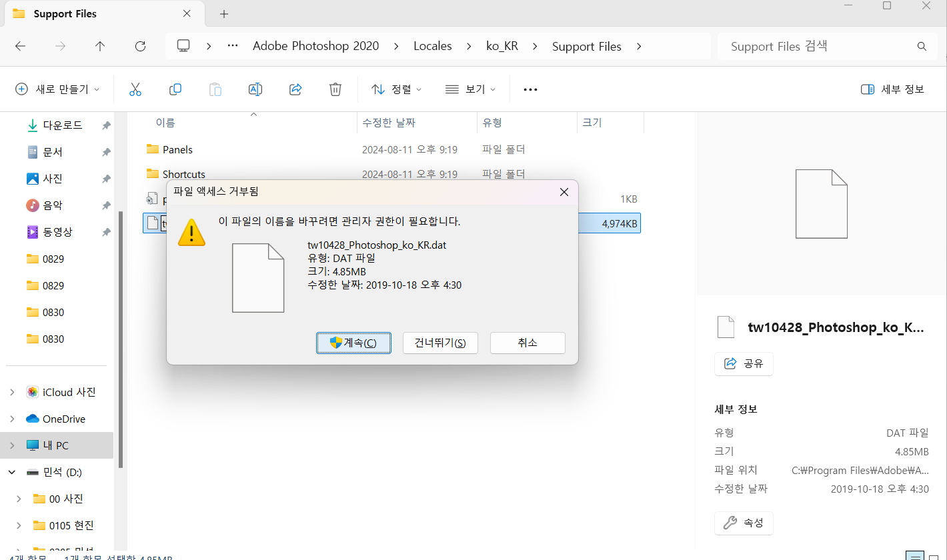This screenshot has width=947, height=560.
Task: Expand 00 사진 folder node
Action: click(x=19, y=499)
